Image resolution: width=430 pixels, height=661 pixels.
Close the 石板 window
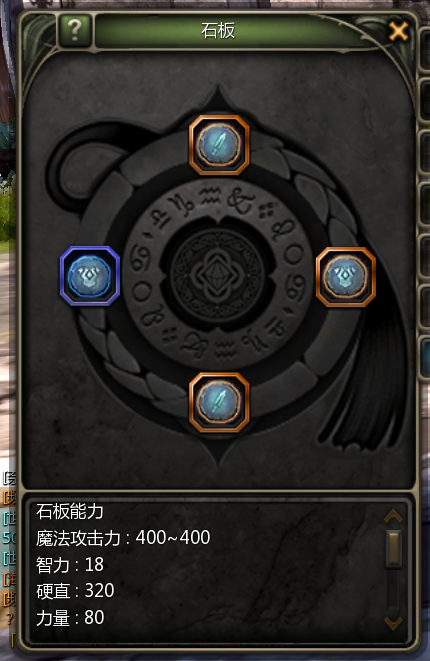pyautogui.click(x=398, y=31)
